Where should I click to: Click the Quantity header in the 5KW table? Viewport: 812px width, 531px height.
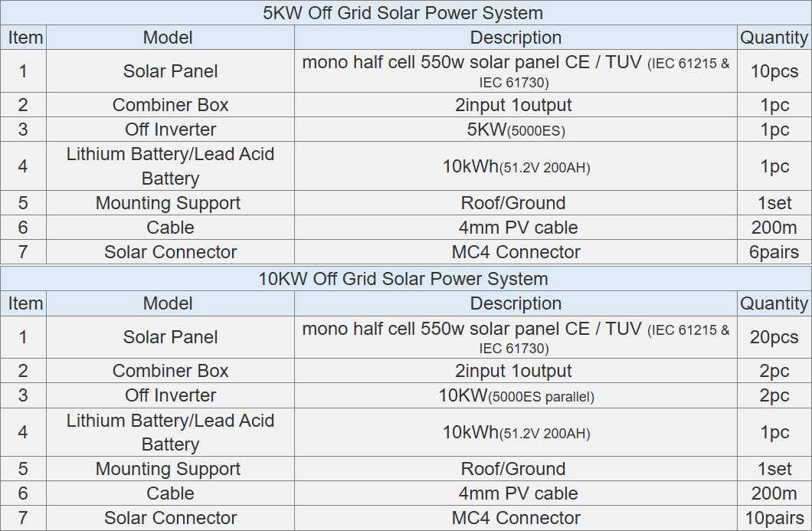pyautogui.click(x=774, y=38)
